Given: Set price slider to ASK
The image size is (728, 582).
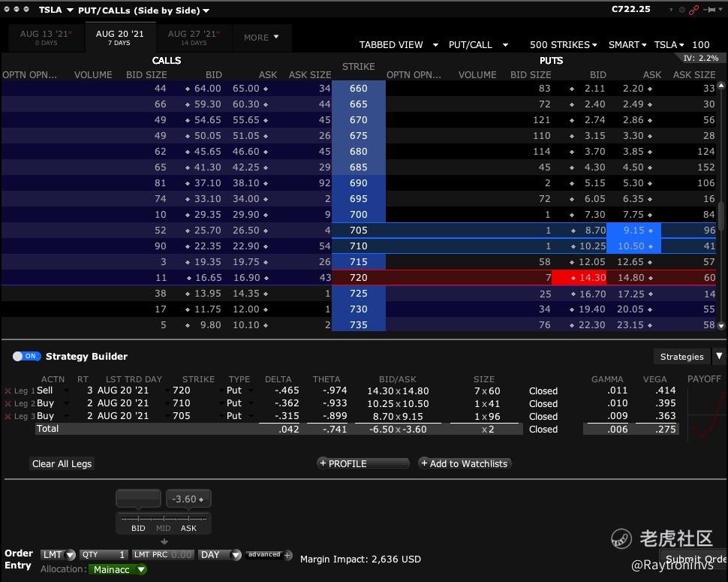Looking at the screenshot, I should [188, 528].
